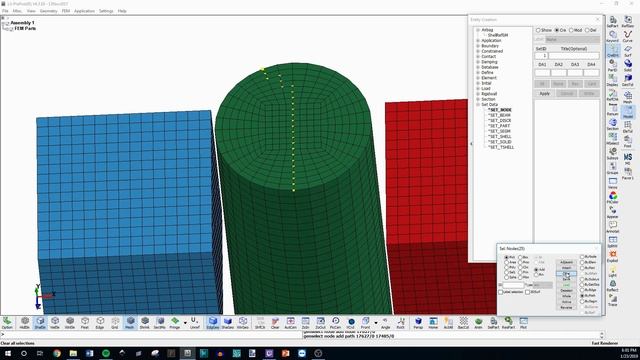This screenshot has width=640, height=360.
Task: Toggle the Grid display icon
Action: pyautogui.click(x=115, y=322)
